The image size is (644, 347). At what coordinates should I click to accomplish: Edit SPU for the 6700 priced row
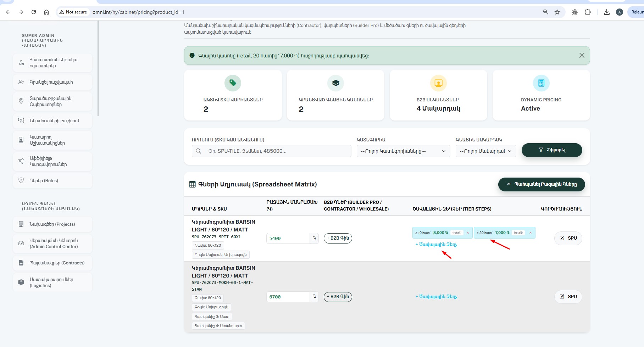coord(568,297)
